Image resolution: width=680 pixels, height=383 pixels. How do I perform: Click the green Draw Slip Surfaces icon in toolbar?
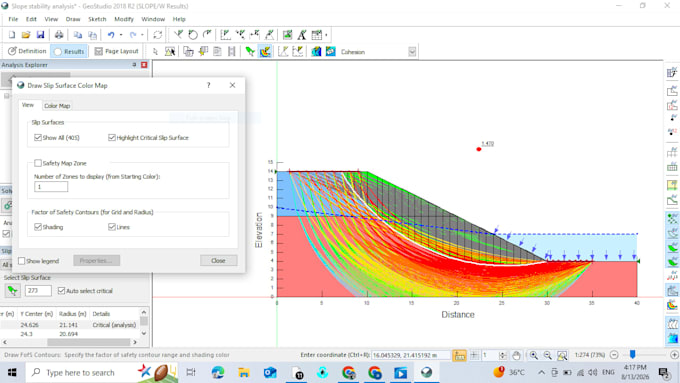pyautogui.click(x=250, y=52)
